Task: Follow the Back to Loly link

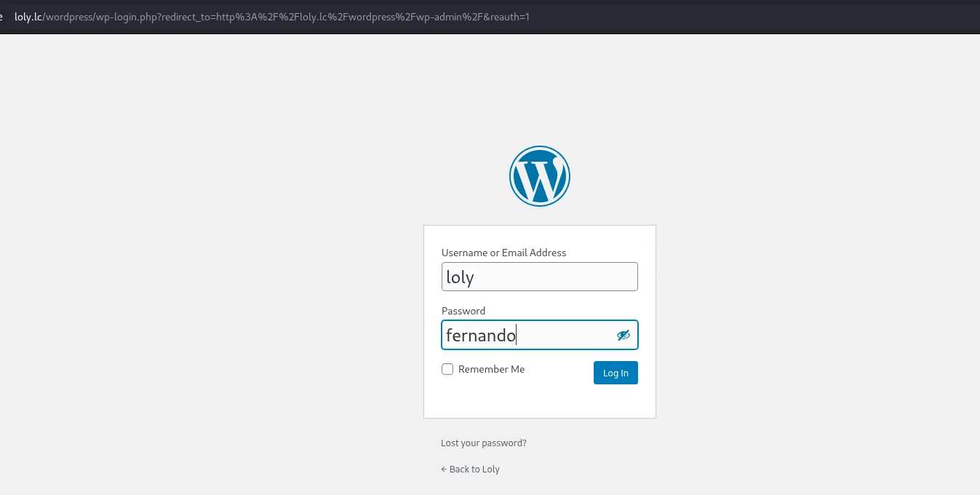Action: [470, 469]
